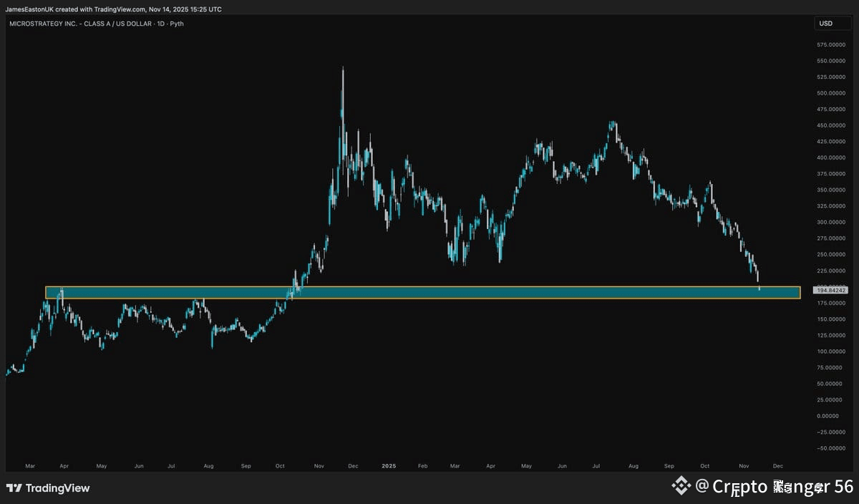859x504 pixels.
Task: Click the current price label 194.84242
Action: (831, 290)
